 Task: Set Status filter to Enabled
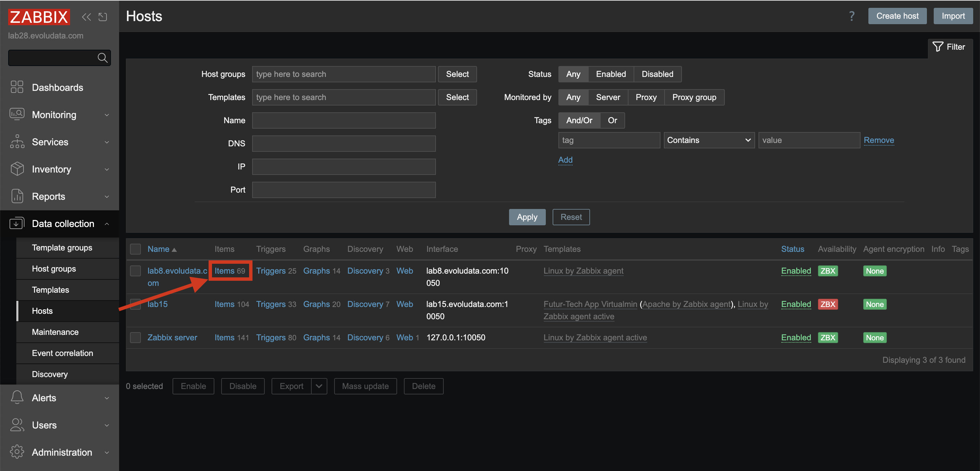coord(610,74)
